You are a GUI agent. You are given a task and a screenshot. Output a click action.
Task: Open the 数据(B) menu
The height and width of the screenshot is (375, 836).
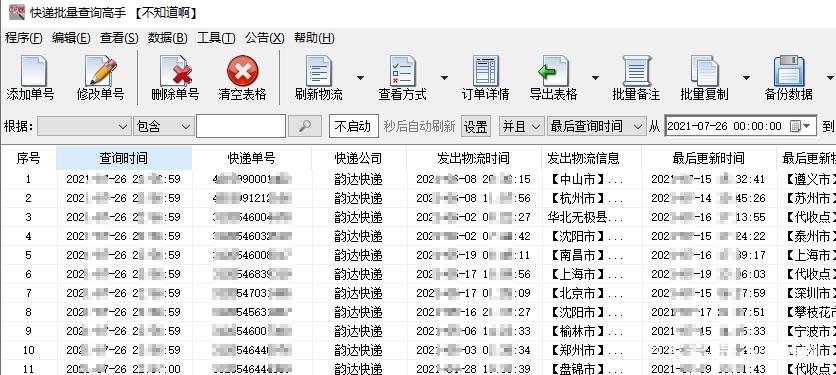click(x=167, y=38)
